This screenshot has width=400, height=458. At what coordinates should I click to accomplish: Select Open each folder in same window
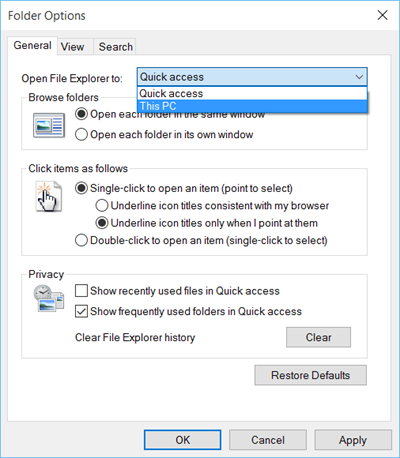(x=81, y=114)
